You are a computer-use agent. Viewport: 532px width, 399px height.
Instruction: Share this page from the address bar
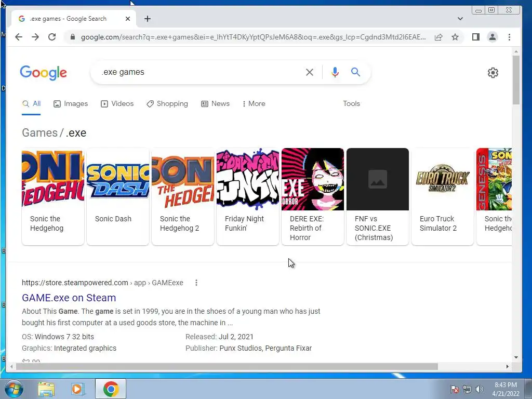[x=438, y=37]
